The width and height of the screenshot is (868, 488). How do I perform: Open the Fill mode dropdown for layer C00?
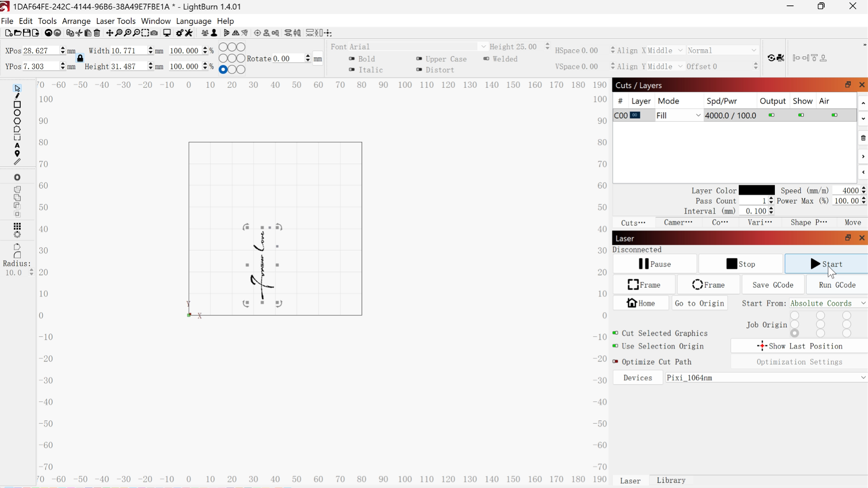pos(679,116)
